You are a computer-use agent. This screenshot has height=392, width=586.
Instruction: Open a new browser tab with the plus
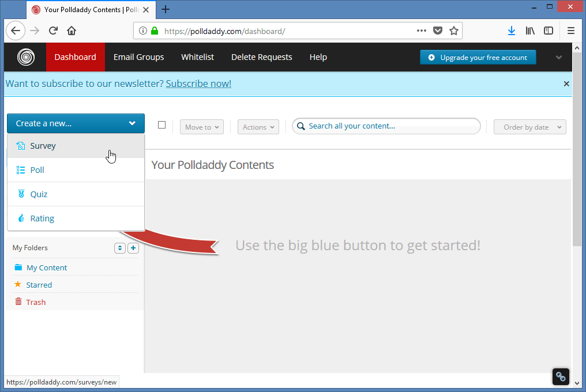click(x=166, y=9)
